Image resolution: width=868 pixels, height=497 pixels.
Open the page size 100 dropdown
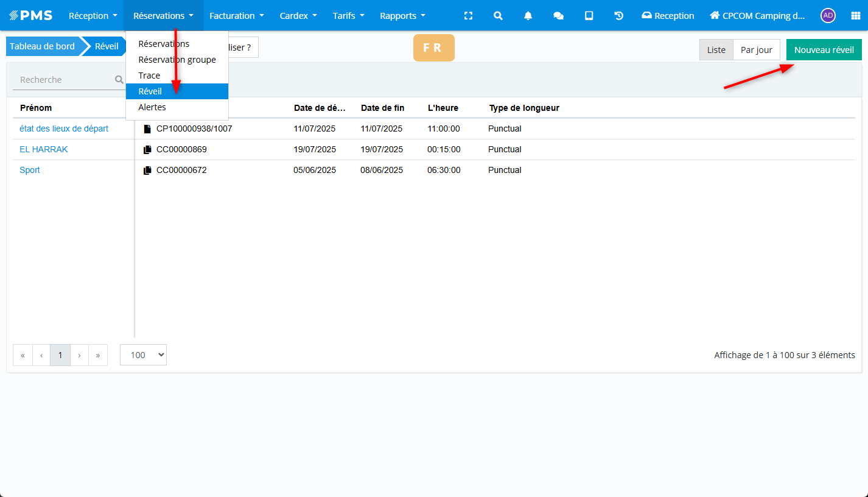click(x=143, y=355)
